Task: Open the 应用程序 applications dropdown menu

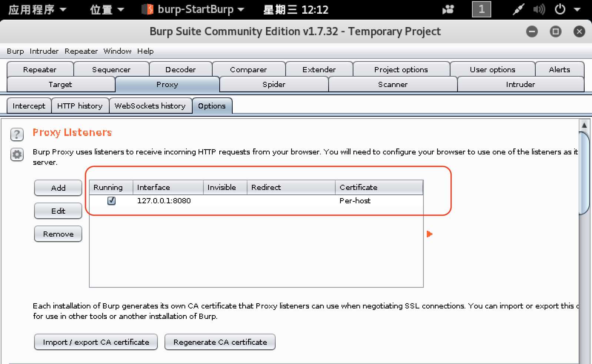Action: click(x=37, y=10)
